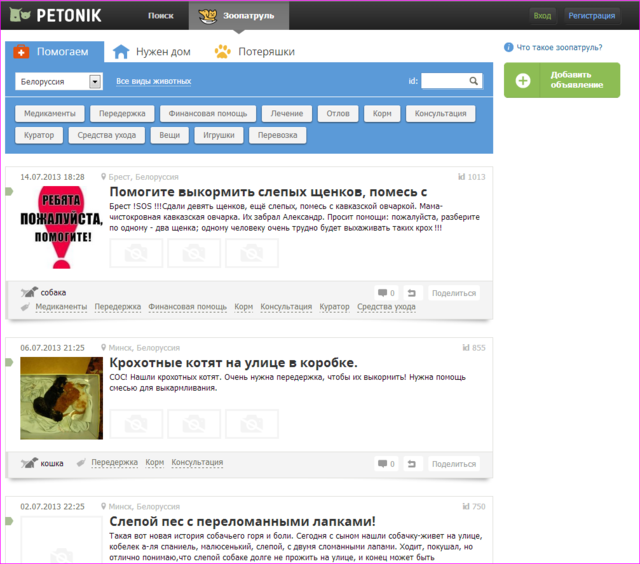Click repost arrow on the kittens post
Screen dimensions: 640x564
coord(414,464)
